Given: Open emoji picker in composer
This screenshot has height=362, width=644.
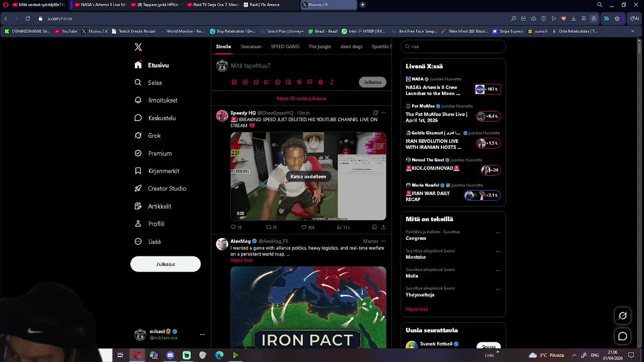Looking at the screenshot, I should 278,82.
